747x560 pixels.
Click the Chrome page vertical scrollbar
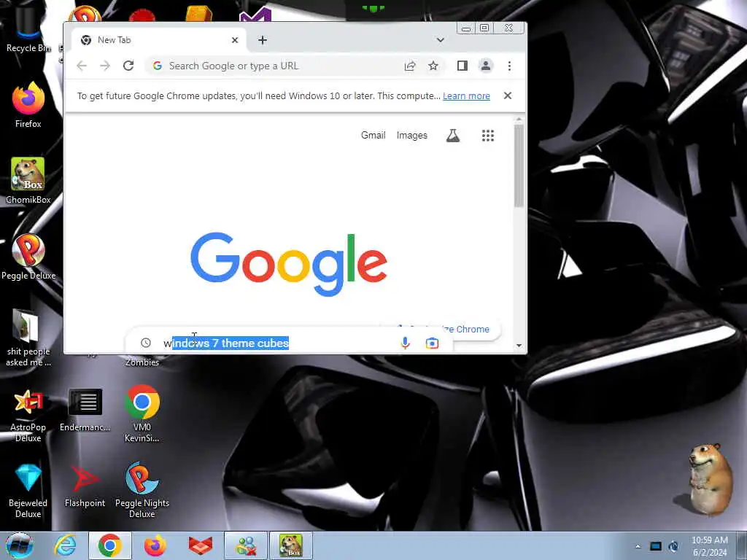(x=519, y=166)
